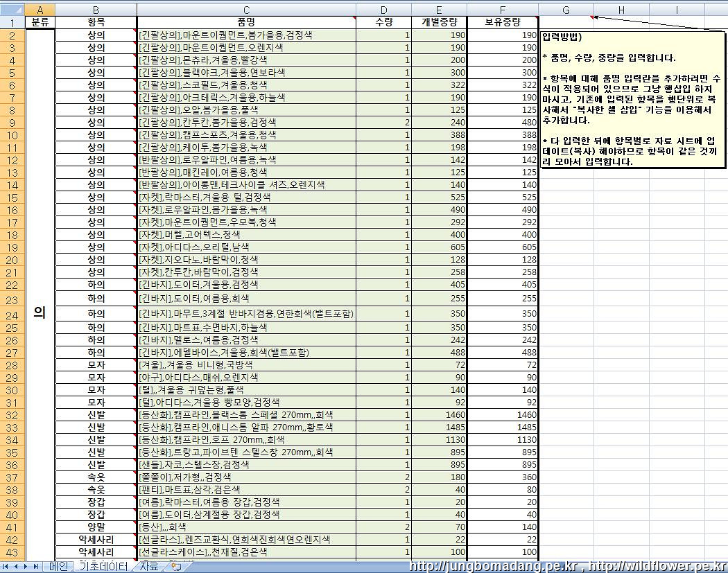Image resolution: width=728 pixels, height=573 pixels.
Task: Click the Select All corner button
Action: (12, 9)
